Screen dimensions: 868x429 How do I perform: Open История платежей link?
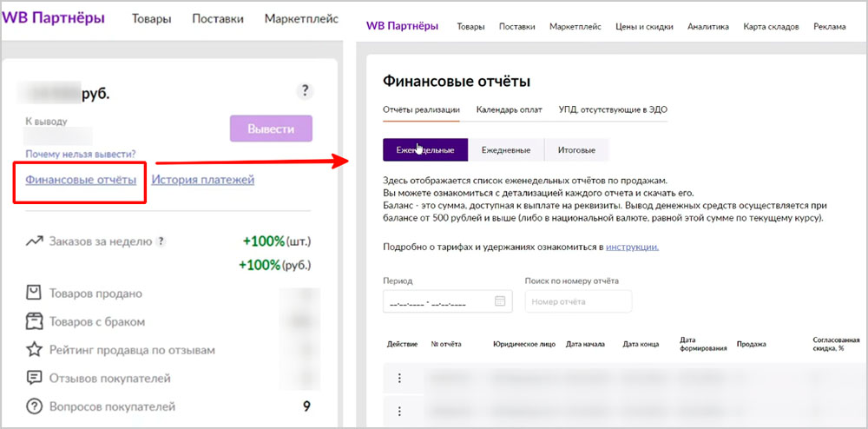[x=202, y=180]
